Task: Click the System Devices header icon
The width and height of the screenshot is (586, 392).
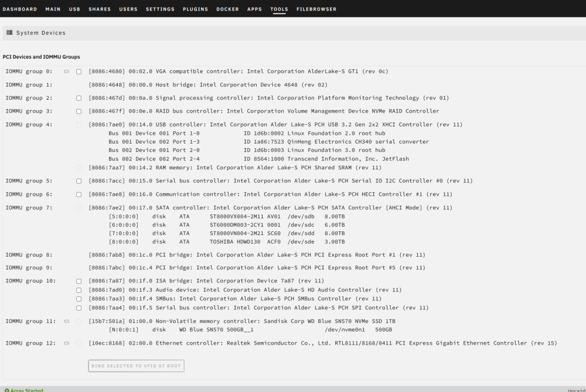Action: tap(9, 32)
